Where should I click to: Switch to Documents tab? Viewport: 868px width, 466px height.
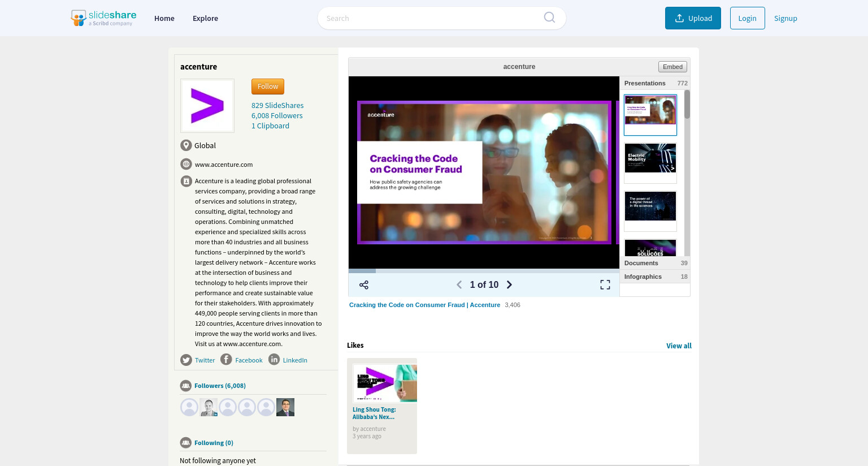click(655, 263)
